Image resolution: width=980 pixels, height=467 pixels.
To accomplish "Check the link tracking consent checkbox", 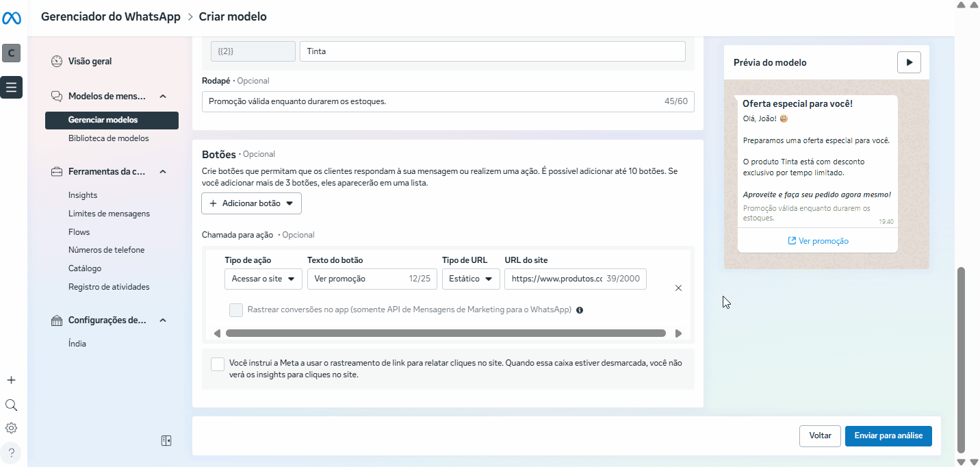I will click(218, 364).
